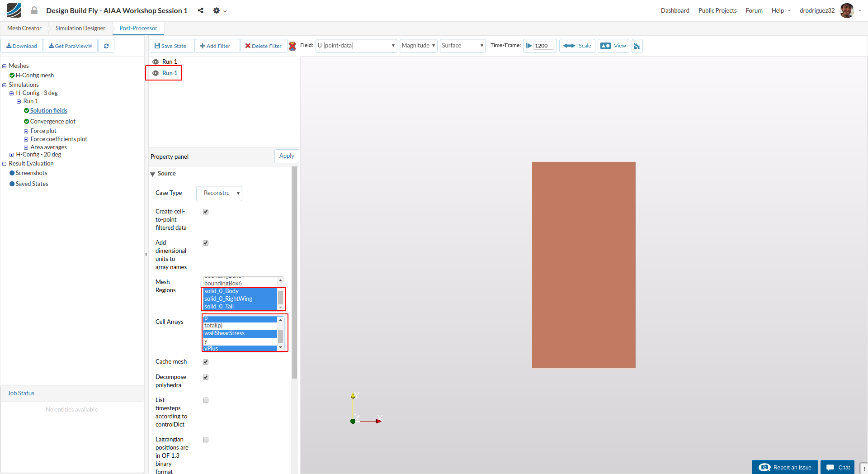Viewport: 868px width, 474px height.
Task: Toggle visibility of the second Run 1
Action: tap(156, 73)
